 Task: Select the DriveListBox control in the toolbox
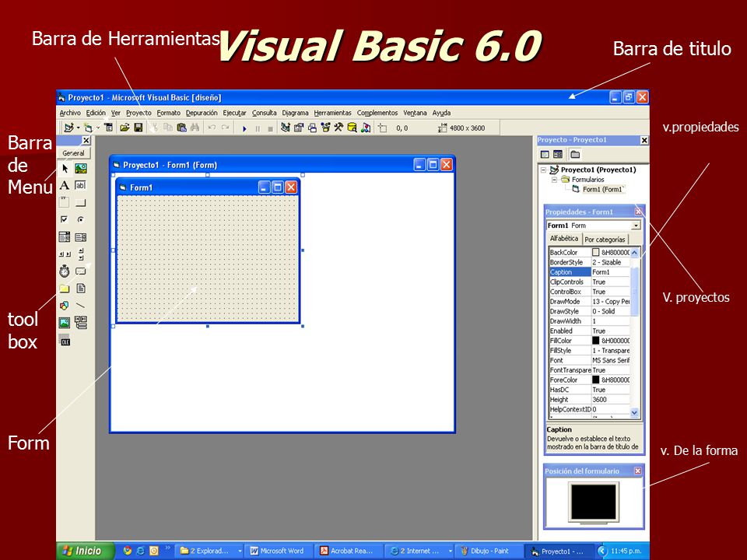pyautogui.click(x=81, y=271)
